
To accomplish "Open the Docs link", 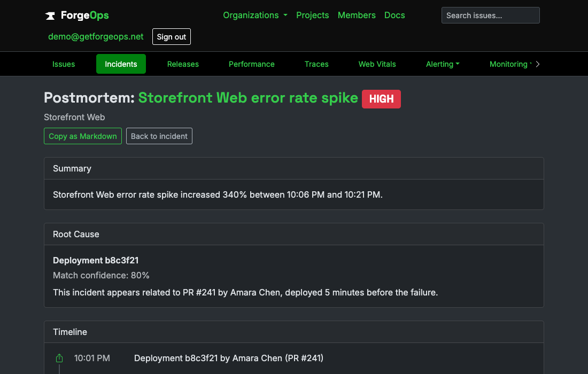I will point(394,15).
